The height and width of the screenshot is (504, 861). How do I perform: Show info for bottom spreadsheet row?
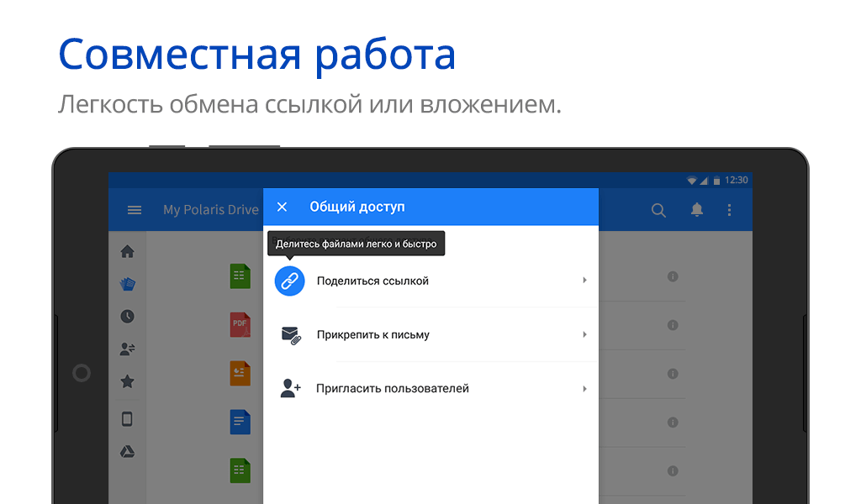pos(673,470)
